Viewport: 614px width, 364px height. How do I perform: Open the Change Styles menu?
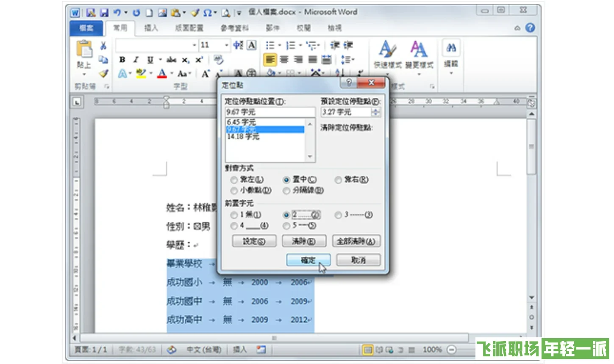coord(419,58)
